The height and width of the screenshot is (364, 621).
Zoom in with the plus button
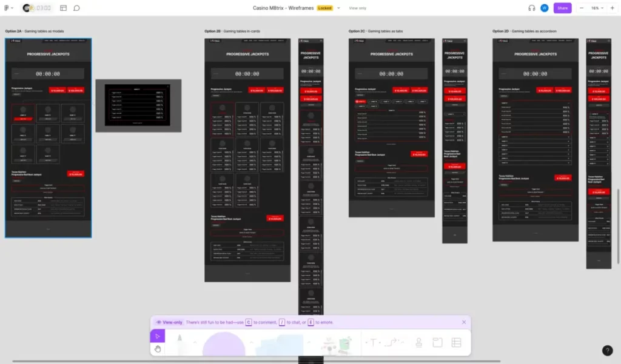pyautogui.click(x=612, y=8)
